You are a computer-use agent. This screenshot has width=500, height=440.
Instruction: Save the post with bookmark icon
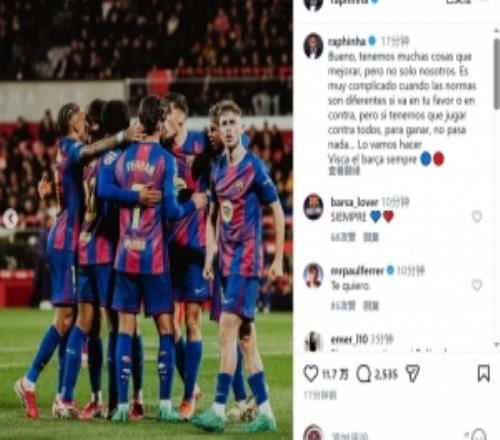point(484,373)
